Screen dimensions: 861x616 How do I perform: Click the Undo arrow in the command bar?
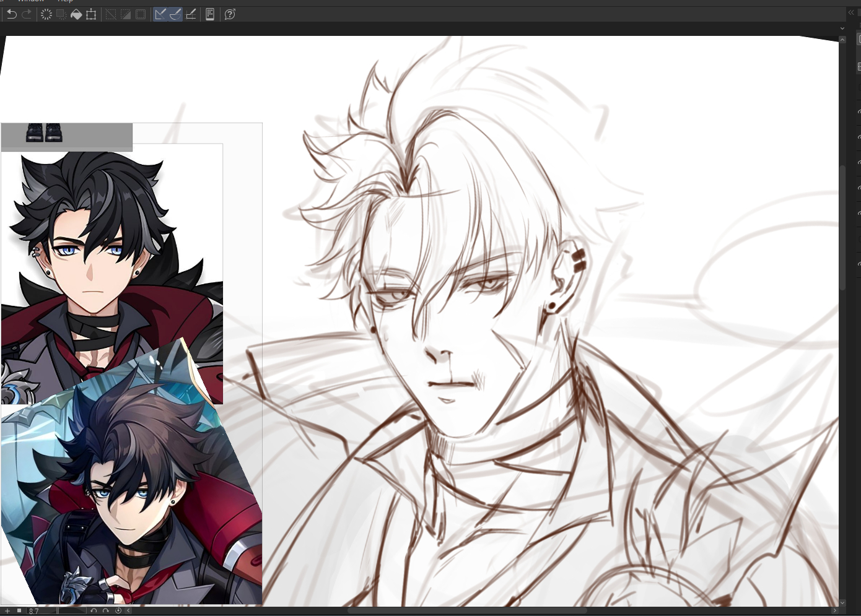[x=11, y=14]
